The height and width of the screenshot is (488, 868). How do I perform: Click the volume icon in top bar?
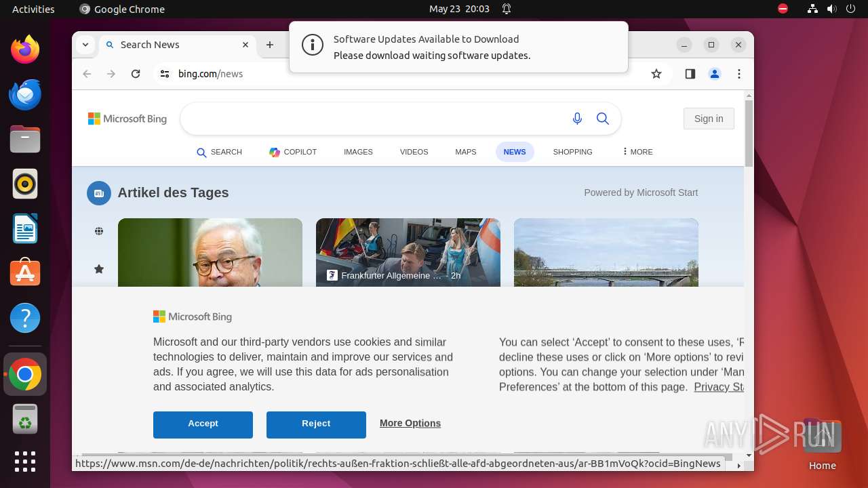831,9
